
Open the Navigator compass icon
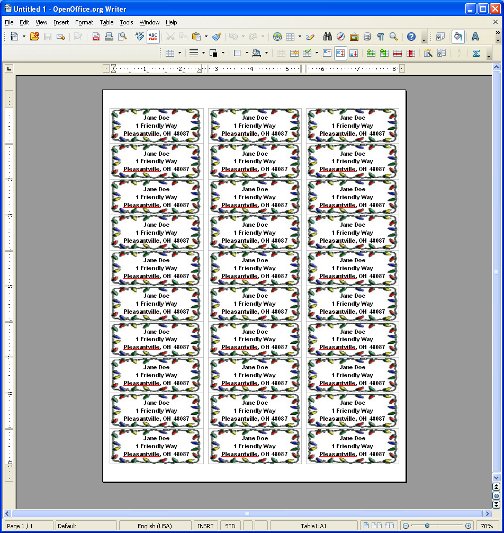point(341,37)
